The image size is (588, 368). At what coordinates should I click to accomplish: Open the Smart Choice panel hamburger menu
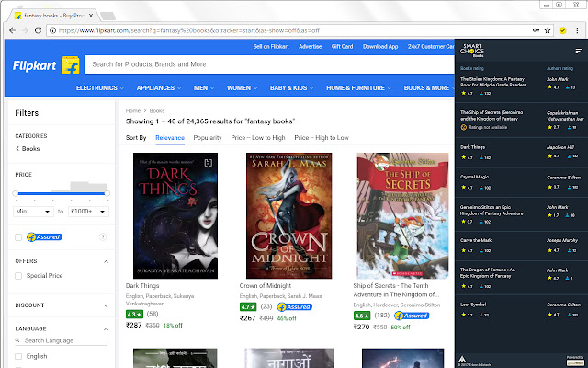[578, 52]
